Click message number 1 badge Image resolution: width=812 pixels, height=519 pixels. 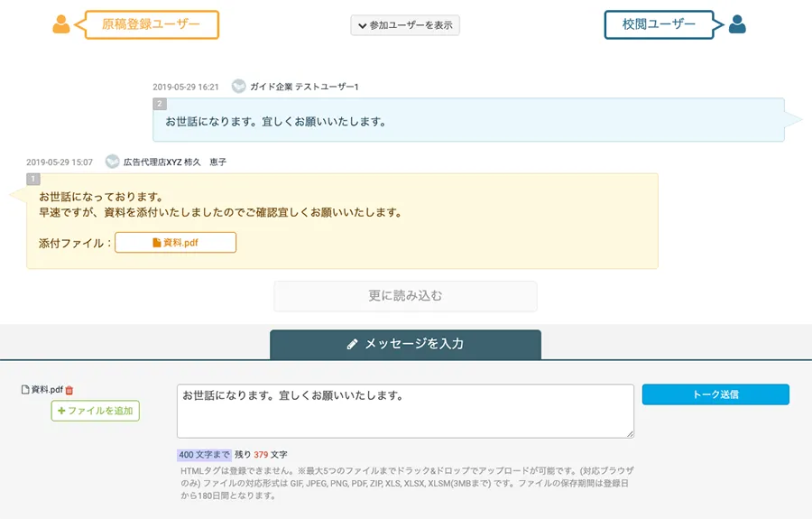pyautogui.click(x=33, y=179)
